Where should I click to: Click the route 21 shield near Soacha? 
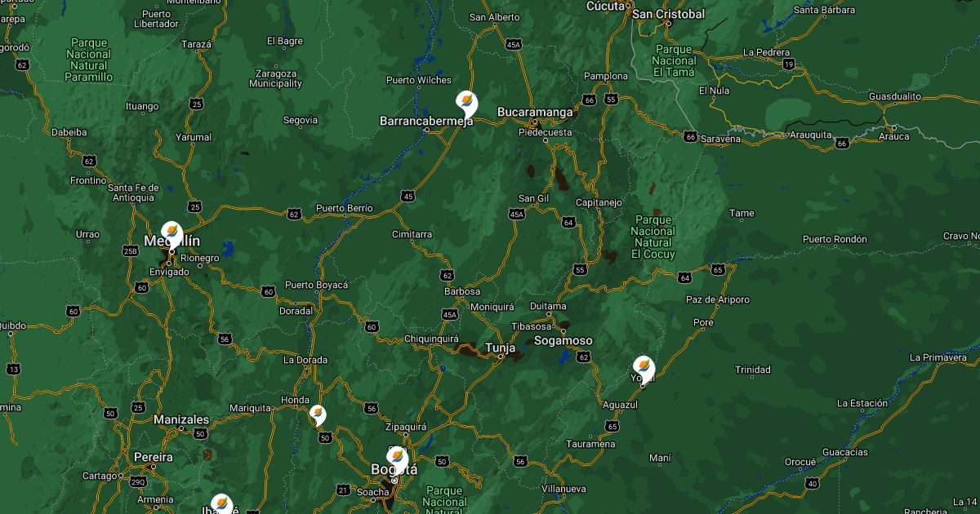(343, 490)
